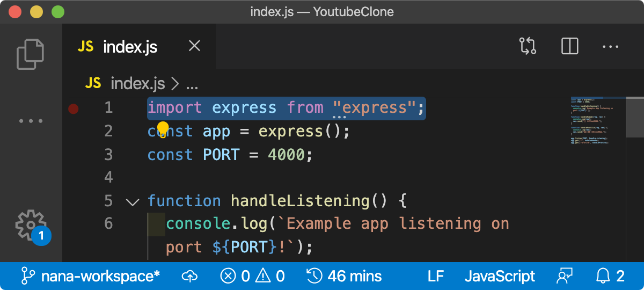Screen dimensions: 644x290
Task: Click the macOS yellow minimize button
Action: [36, 11]
